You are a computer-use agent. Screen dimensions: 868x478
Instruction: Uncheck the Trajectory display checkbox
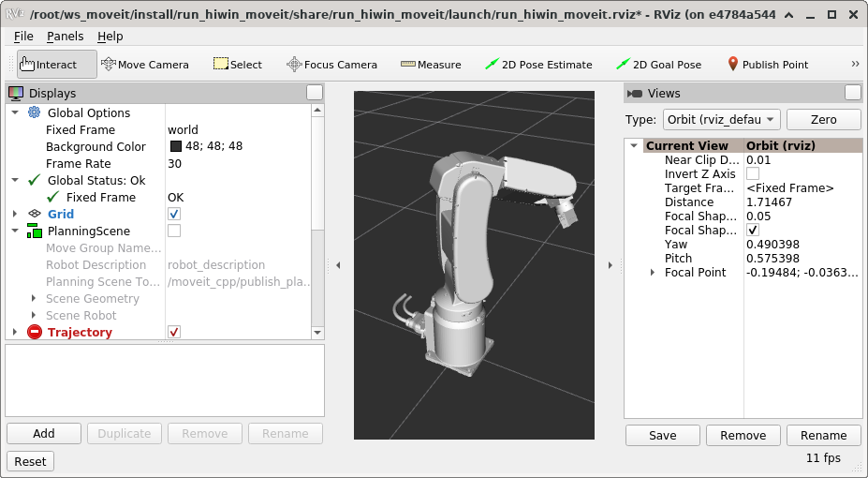(174, 333)
